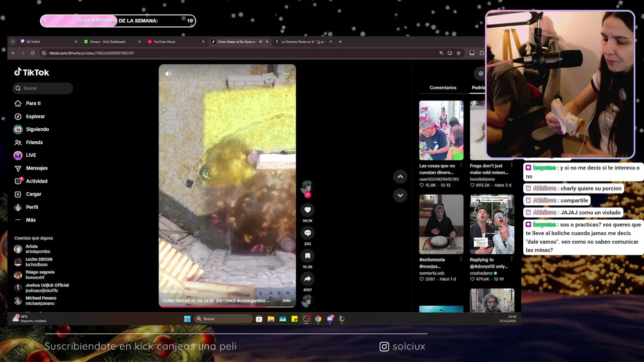This screenshot has height=362, width=644.
Task: Switch to the 'Stream - Kick Dashboard' tab
Action: (x=112, y=42)
